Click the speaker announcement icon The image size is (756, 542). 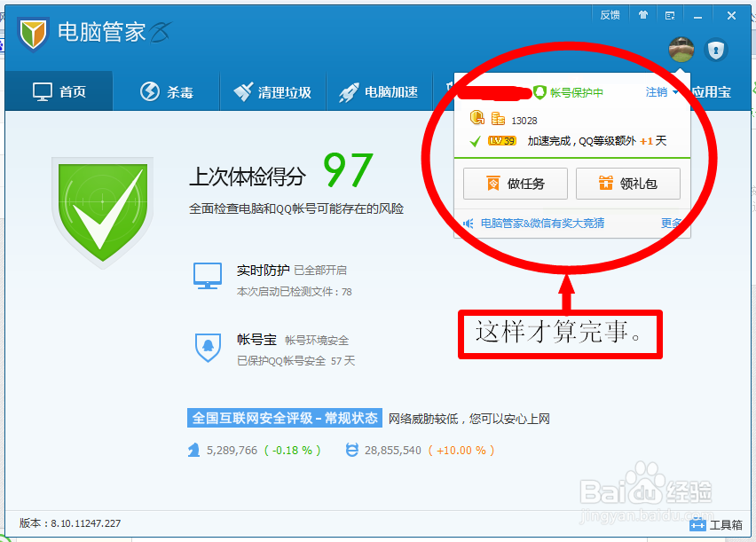click(469, 224)
